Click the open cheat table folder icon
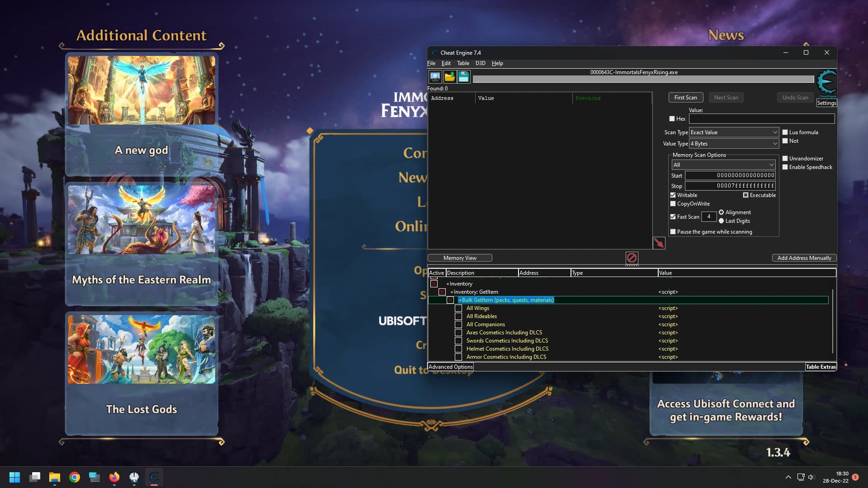The image size is (868, 488). click(x=449, y=77)
